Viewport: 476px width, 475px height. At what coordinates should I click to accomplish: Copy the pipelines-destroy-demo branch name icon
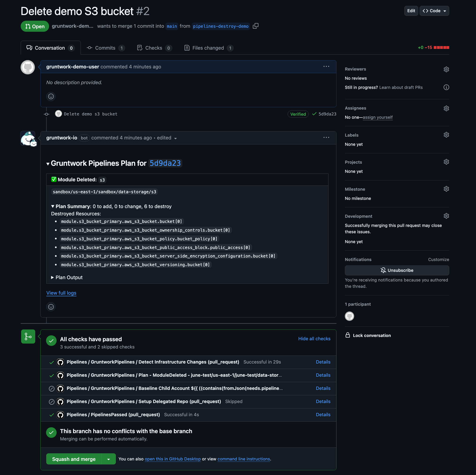(x=255, y=26)
